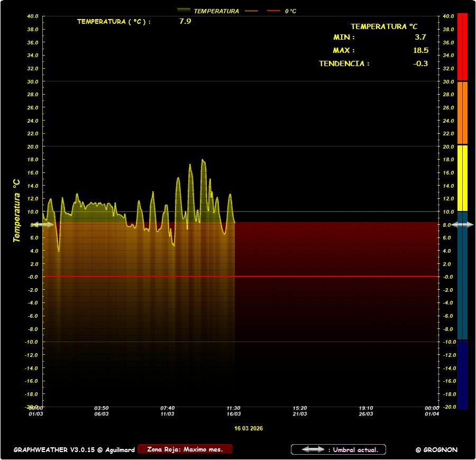Click the TENDENCIA value -0.3 readout
Viewport: 476px width, 460px height.
pyautogui.click(x=420, y=63)
